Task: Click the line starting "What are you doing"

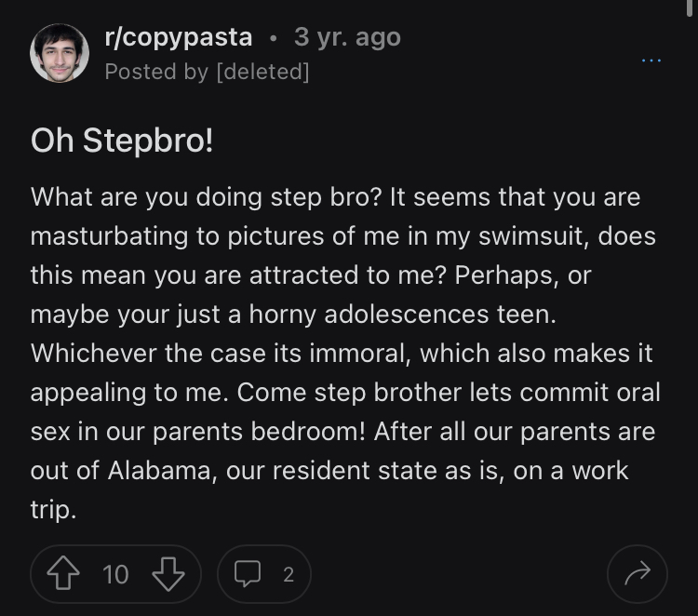Action: pos(335,197)
